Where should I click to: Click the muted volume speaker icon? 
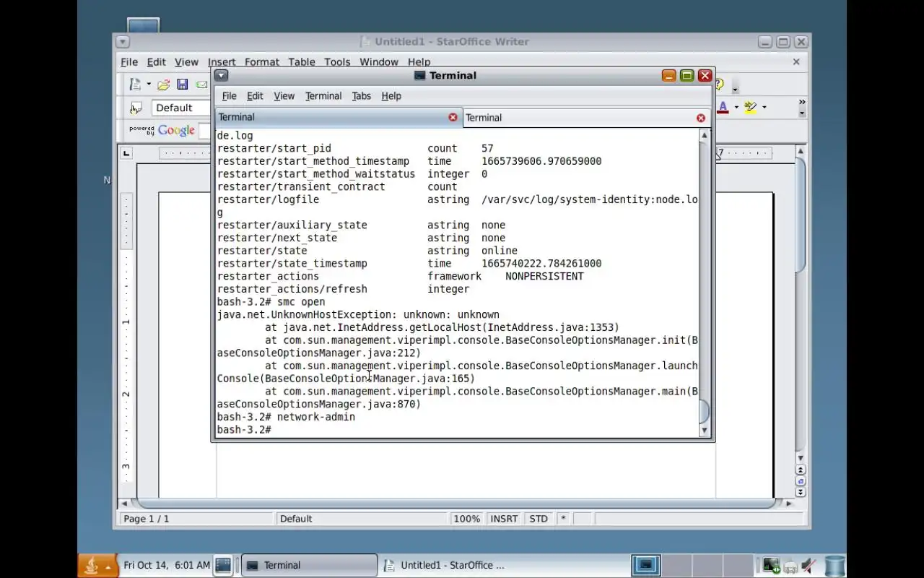click(x=809, y=566)
